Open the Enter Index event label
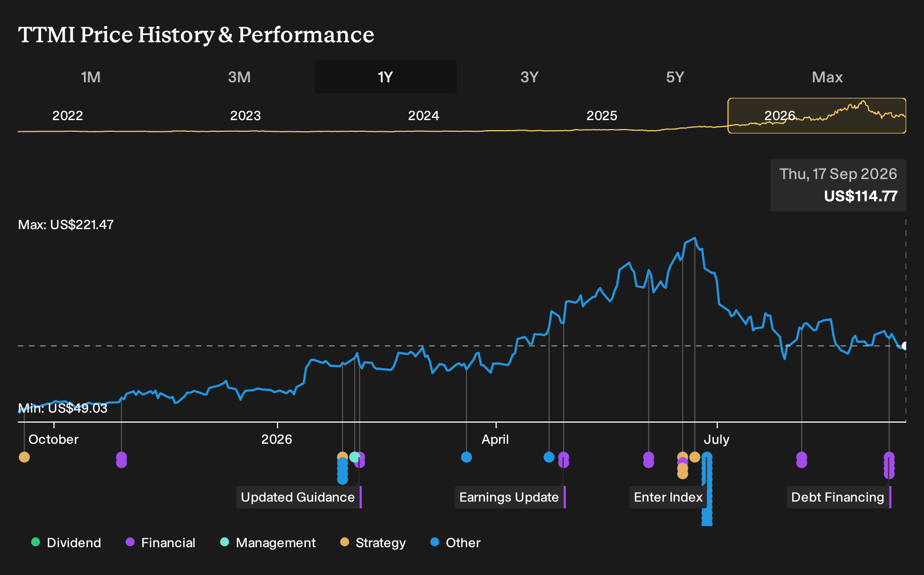 coord(668,497)
